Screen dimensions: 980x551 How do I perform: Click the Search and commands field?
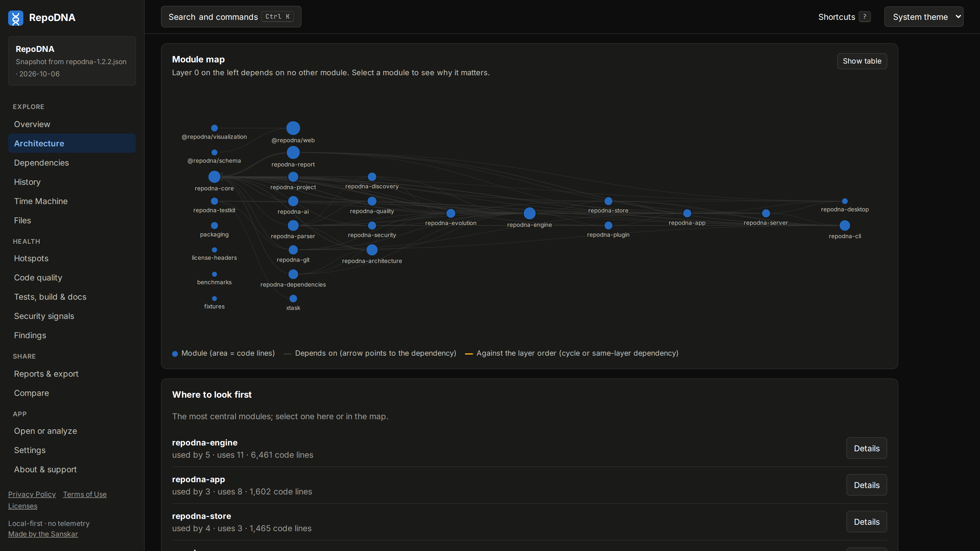point(231,17)
